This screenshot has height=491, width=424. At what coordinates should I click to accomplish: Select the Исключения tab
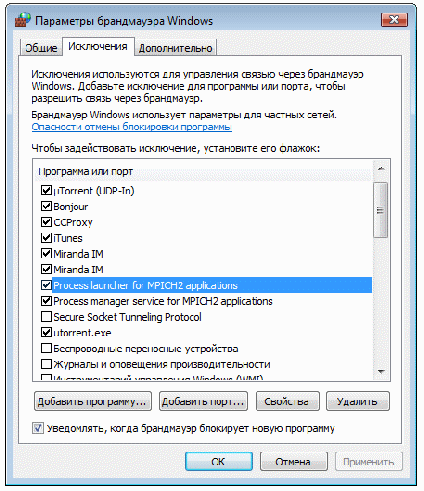[98, 46]
